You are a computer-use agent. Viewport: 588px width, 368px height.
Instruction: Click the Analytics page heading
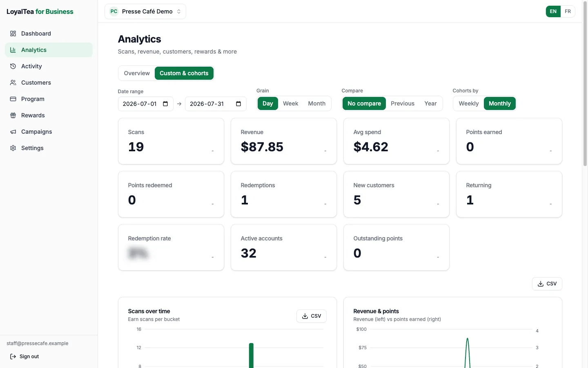140,39
